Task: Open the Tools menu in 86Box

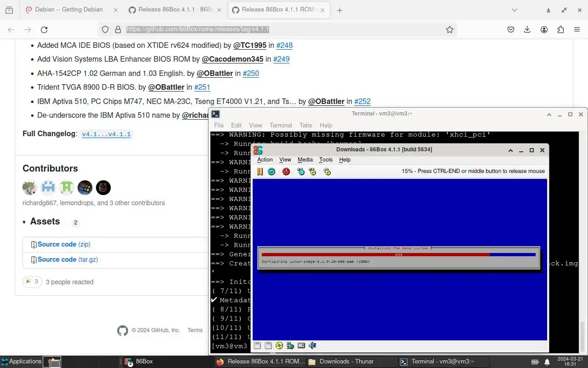Action: [326, 160]
